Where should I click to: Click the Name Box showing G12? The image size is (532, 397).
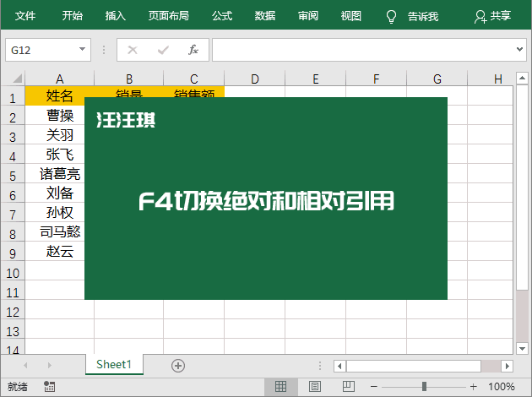pyautogui.click(x=48, y=50)
